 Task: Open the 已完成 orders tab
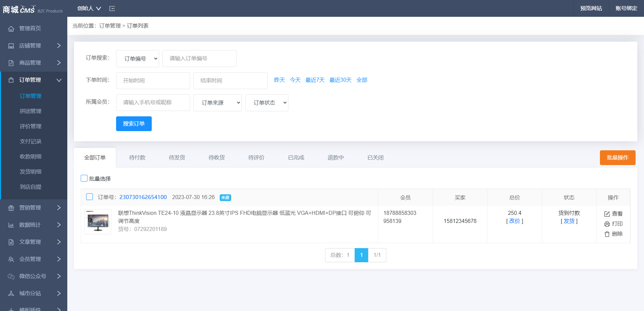click(295, 157)
